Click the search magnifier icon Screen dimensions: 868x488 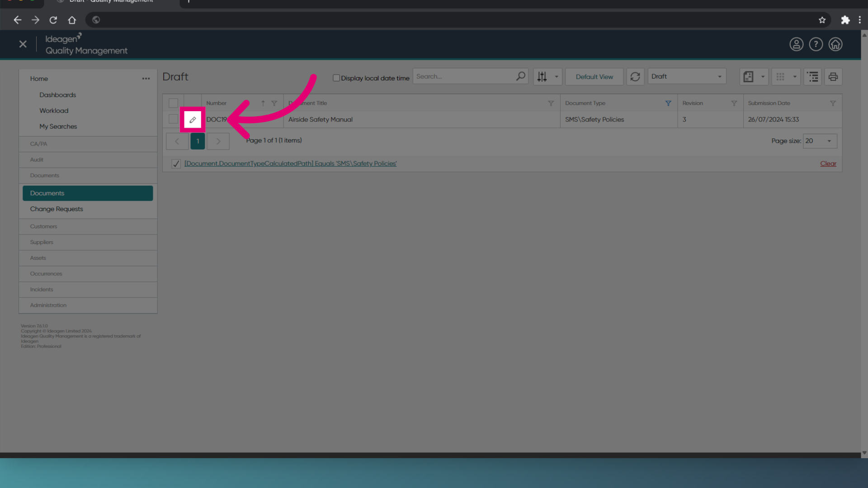pos(521,76)
